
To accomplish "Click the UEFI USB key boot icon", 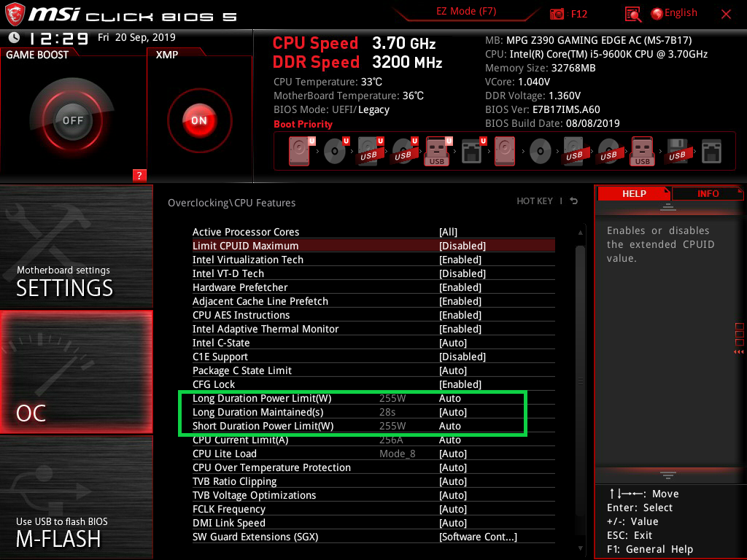I will tap(438, 151).
